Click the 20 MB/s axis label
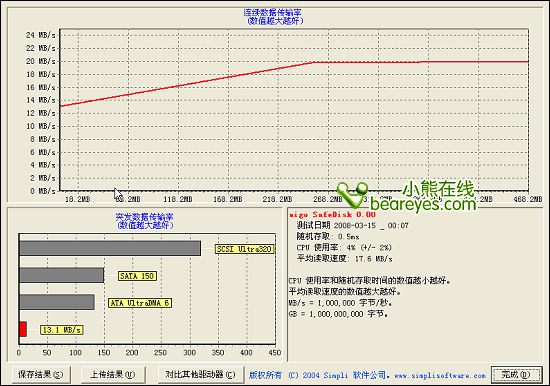This screenshot has width=550, height=386. (41, 61)
